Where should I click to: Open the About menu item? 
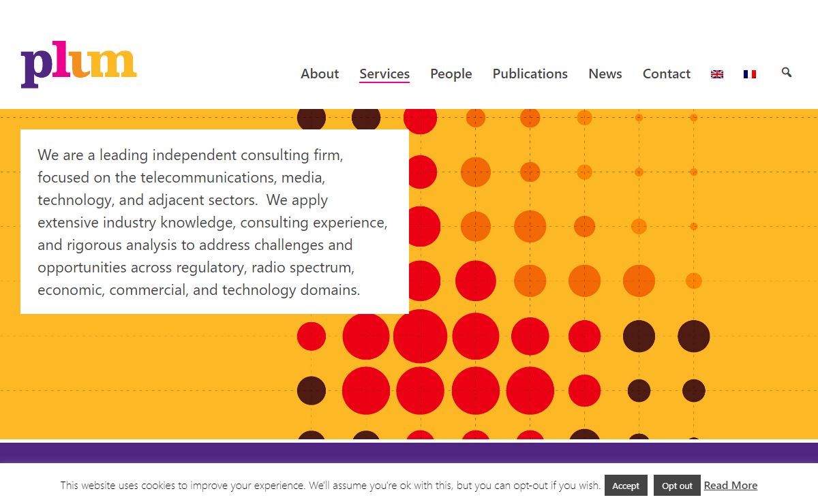click(320, 74)
